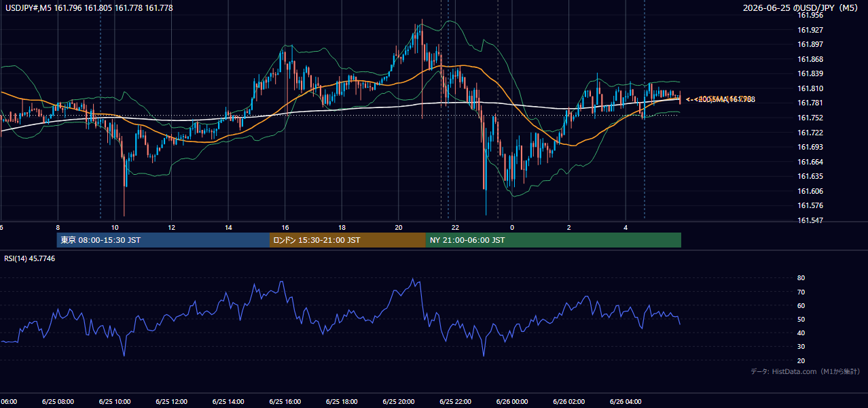Click the bottom date label 6/25 10:00
This screenshot has height=408, width=868.
coord(114,402)
